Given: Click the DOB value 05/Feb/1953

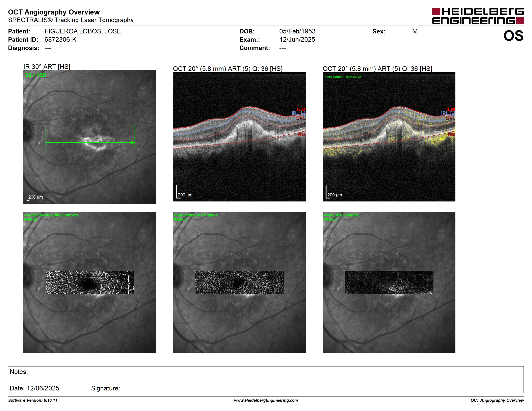Looking at the screenshot, I should 297,31.
